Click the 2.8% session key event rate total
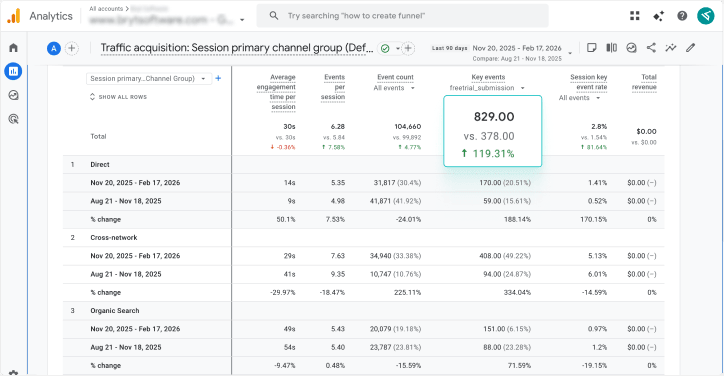This screenshot has width=724, height=376. click(x=599, y=127)
